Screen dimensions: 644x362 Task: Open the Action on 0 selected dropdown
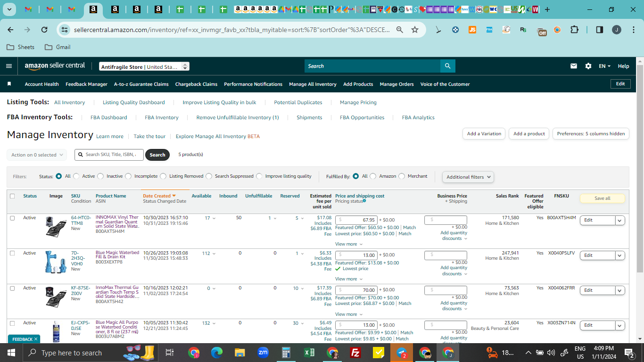coord(37,155)
